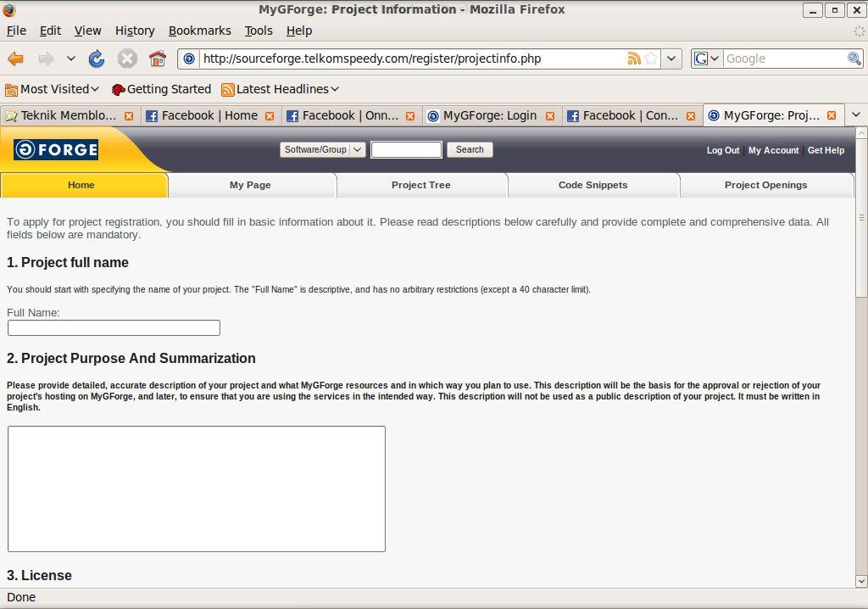Click the browser Back arrow button

point(16,59)
